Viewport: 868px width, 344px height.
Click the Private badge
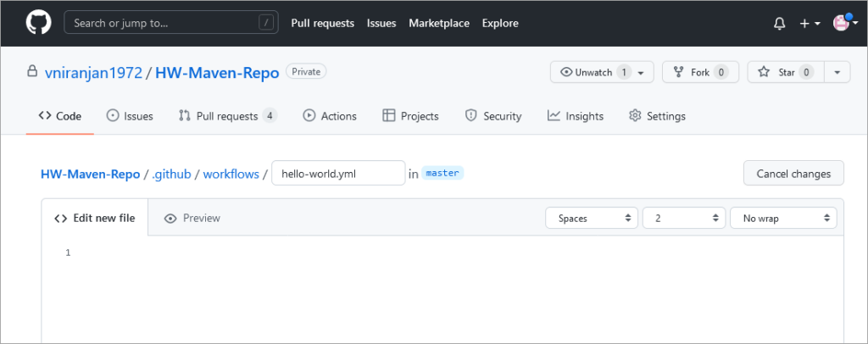(306, 71)
